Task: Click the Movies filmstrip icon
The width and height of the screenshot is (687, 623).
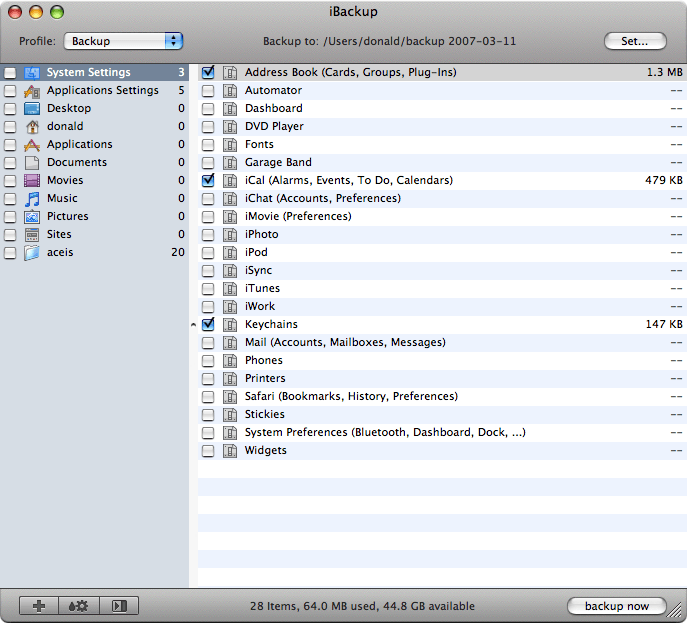Action: pyautogui.click(x=32, y=181)
